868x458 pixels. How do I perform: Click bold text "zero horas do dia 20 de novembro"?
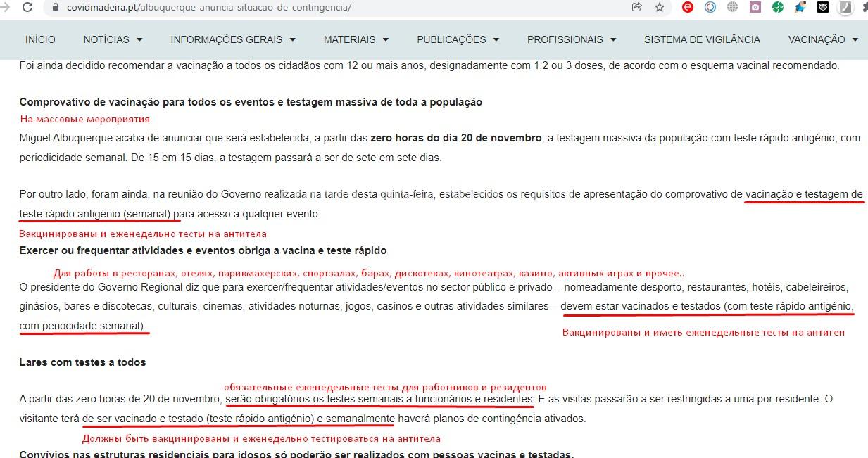[456, 139]
